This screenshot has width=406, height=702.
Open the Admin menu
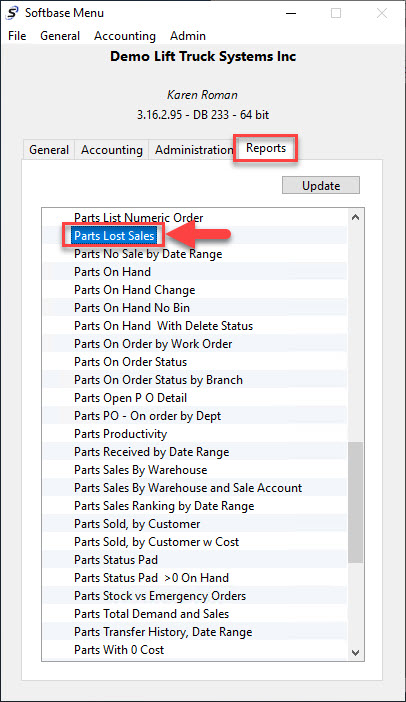click(188, 36)
